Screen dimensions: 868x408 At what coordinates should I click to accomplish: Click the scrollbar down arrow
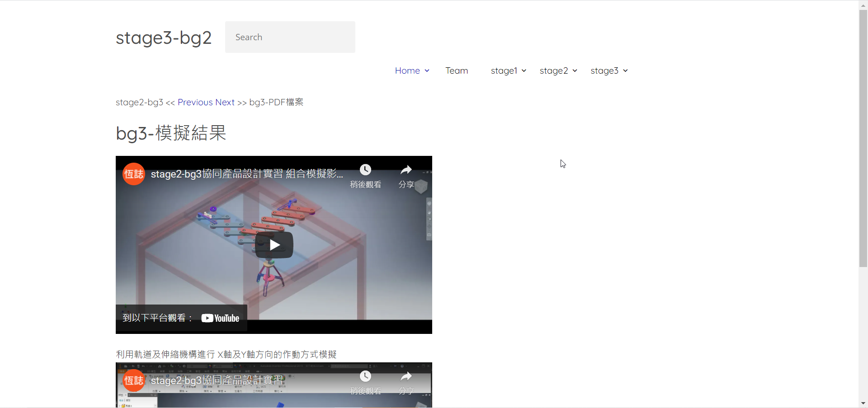coord(863,403)
